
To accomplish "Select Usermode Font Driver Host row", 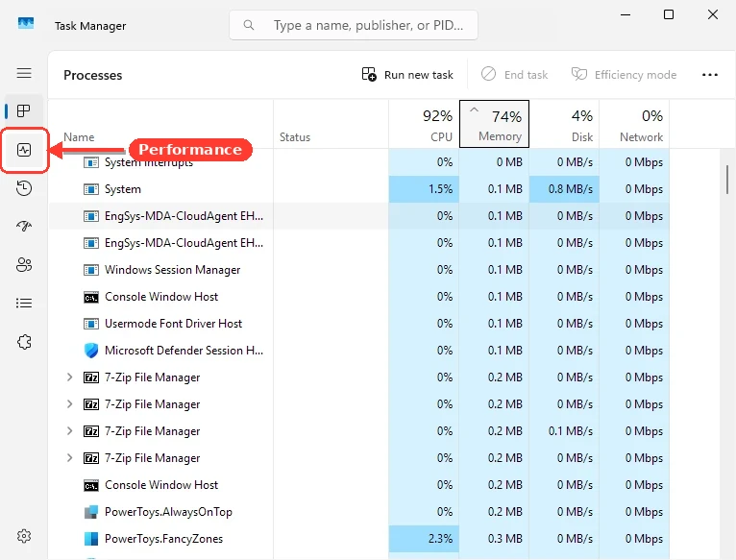I will coord(359,324).
